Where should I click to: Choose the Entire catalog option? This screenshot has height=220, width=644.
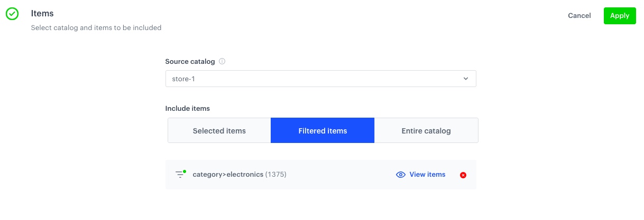[426, 130]
